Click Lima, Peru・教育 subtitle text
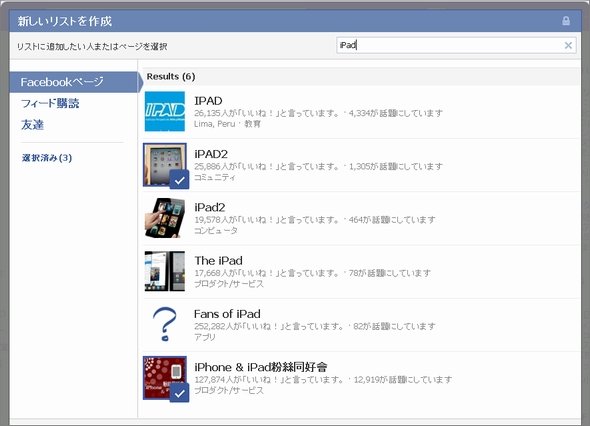Screen dimensions: 590x426 (x=227, y=124)
